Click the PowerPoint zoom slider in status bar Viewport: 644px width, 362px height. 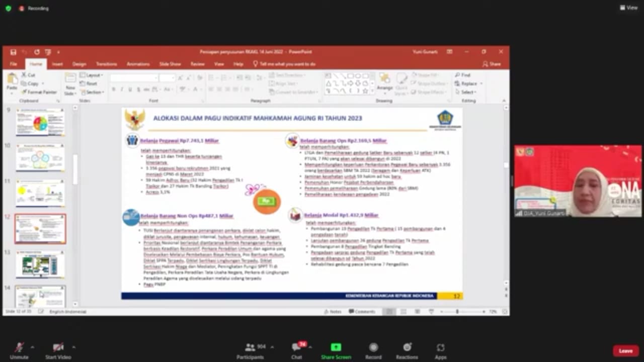click(x=457, y=312)
